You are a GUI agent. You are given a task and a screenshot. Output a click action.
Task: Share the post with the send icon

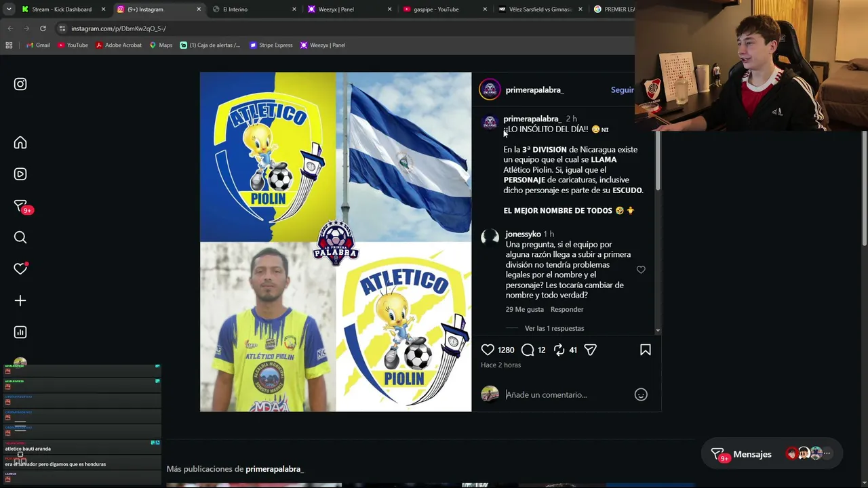[591, 350]
